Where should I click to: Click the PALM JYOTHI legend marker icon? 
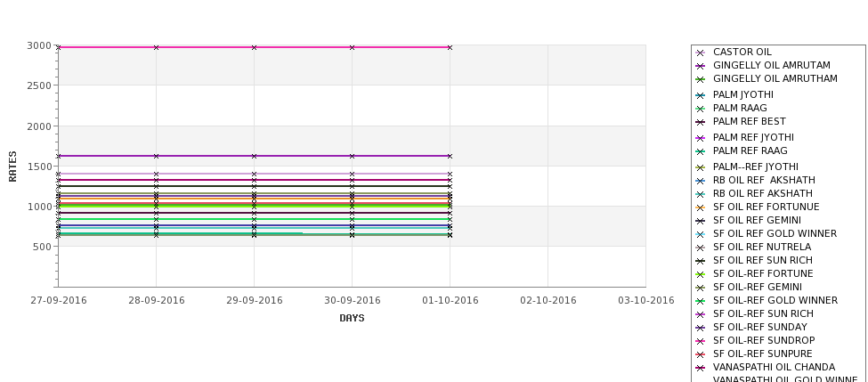[x=700, y=95]
